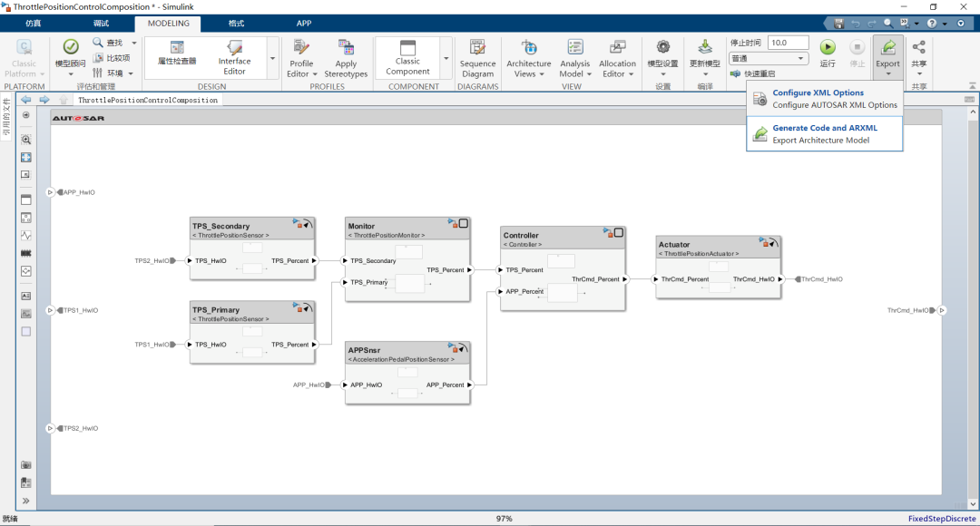Screen dimensions: 980x526
Task: Click the 属性检查器 property inspector icon
Action: tap(177, 49)
